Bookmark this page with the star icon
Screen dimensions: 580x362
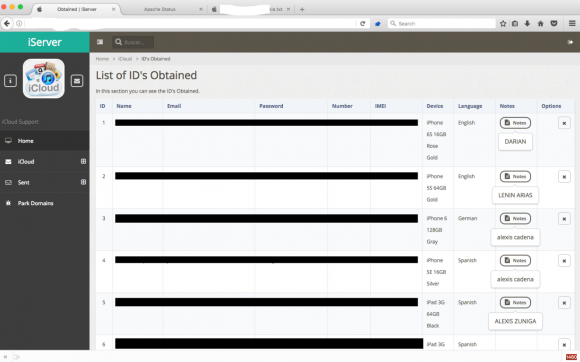point(503,24)
